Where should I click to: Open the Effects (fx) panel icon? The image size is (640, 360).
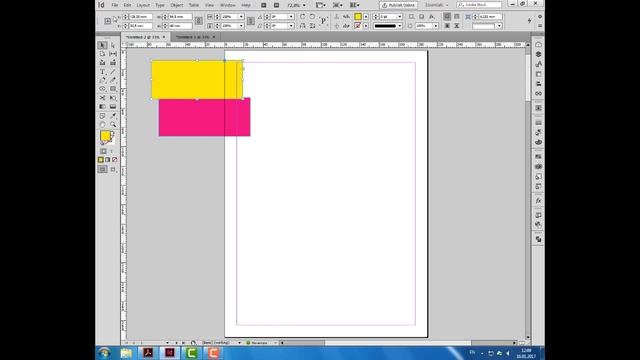tap(538, 201)
